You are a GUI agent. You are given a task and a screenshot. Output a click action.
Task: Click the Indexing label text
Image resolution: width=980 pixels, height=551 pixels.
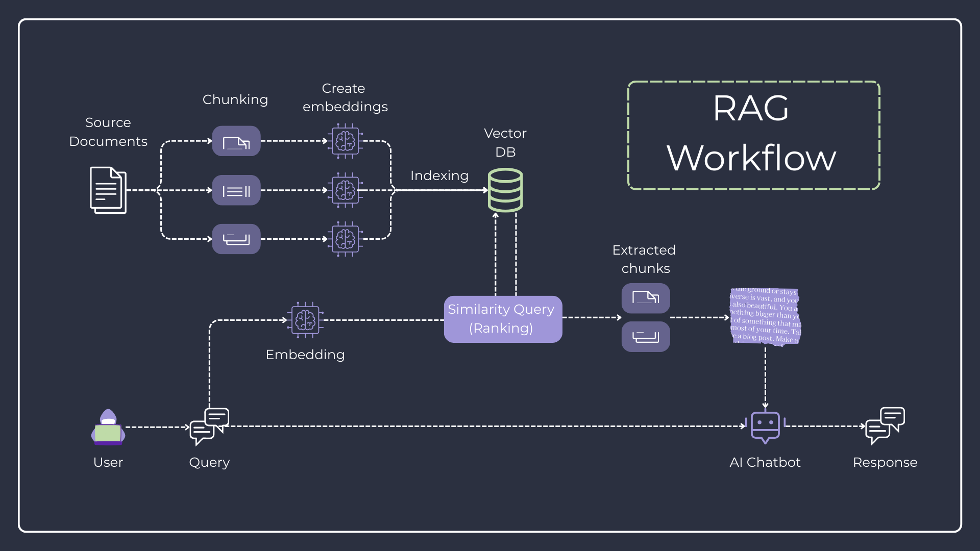[x=439, y=176]
